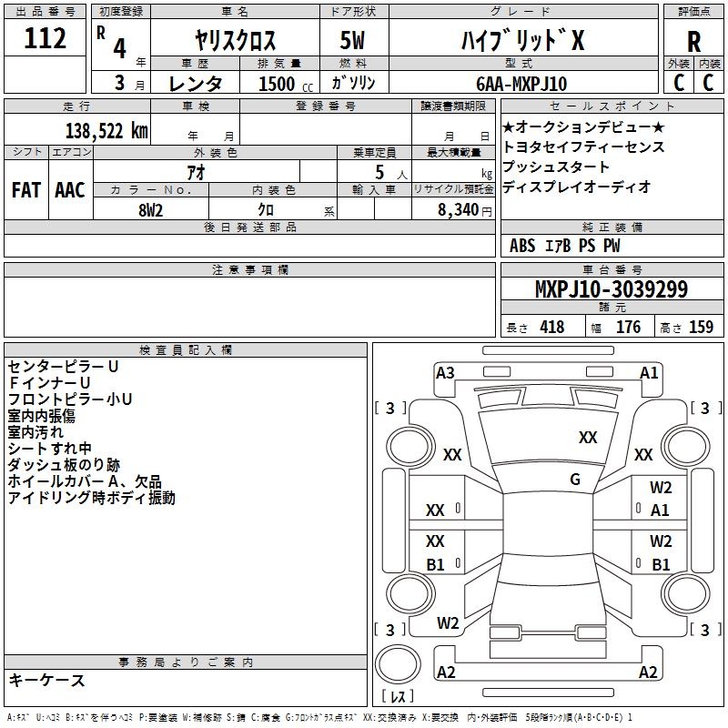Select recycle deposit 8,340円
Viewport: 728px width, 728px height.
465,210
